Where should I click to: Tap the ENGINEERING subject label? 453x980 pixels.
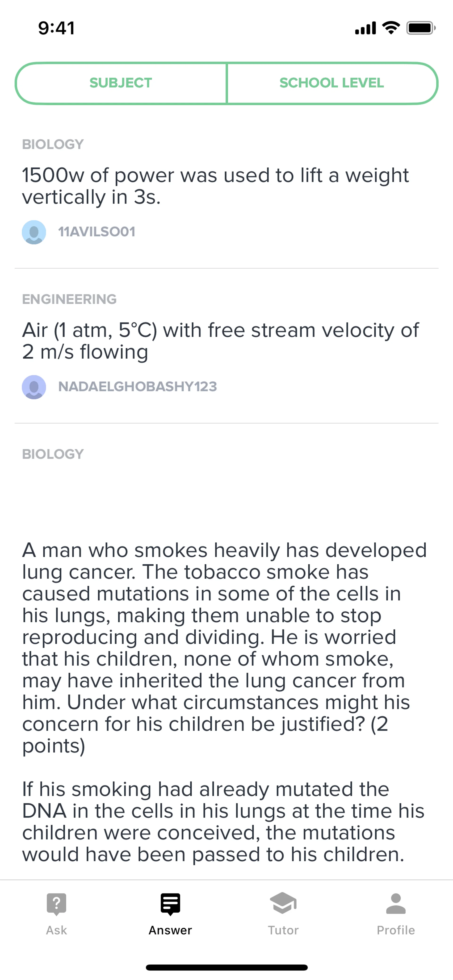[x=69, y=299]
